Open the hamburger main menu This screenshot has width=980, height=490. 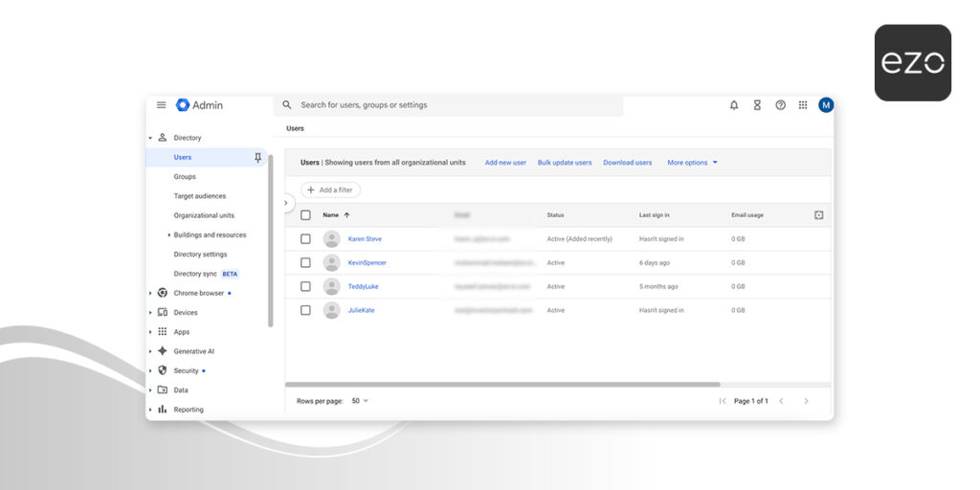coord(161,105)
